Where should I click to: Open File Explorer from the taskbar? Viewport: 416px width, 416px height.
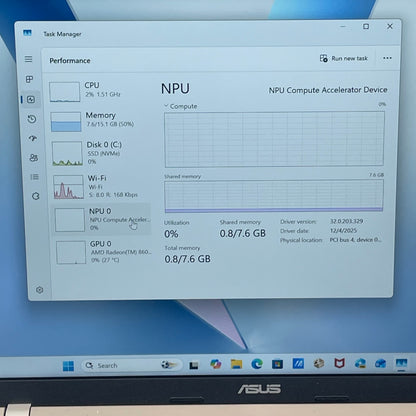click(x=236, y=364)
